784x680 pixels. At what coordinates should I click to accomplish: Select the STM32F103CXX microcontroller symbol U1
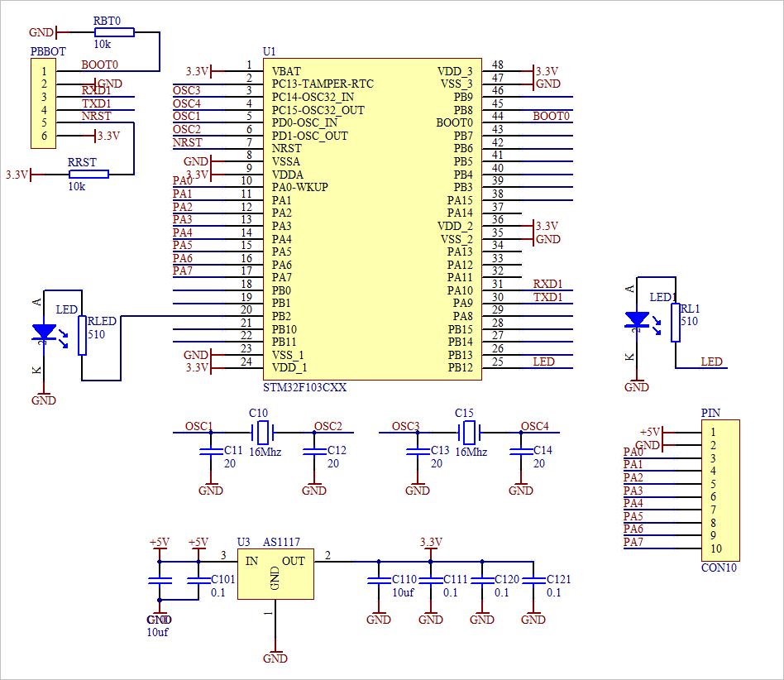[370, 219]
